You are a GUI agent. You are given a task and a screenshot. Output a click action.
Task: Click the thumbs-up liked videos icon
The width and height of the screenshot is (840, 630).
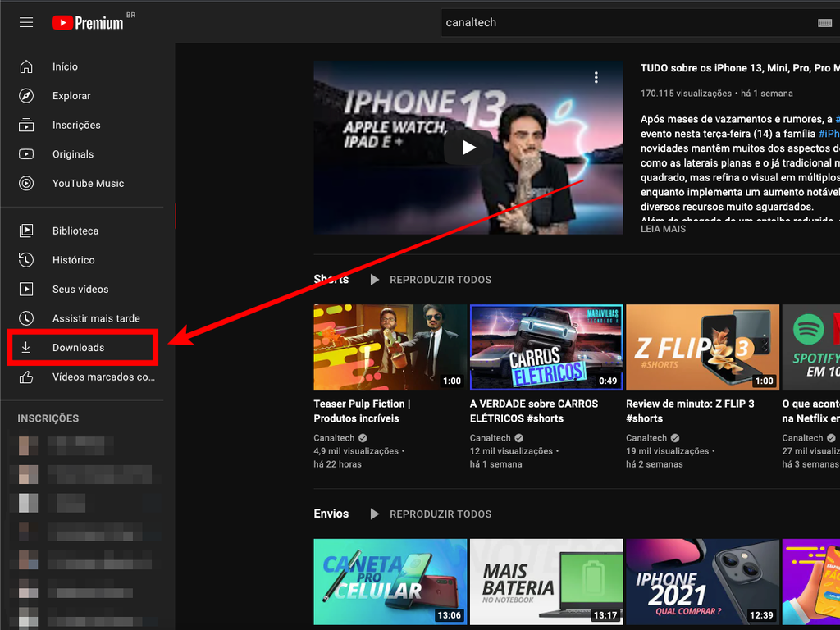tap(26, 377)
